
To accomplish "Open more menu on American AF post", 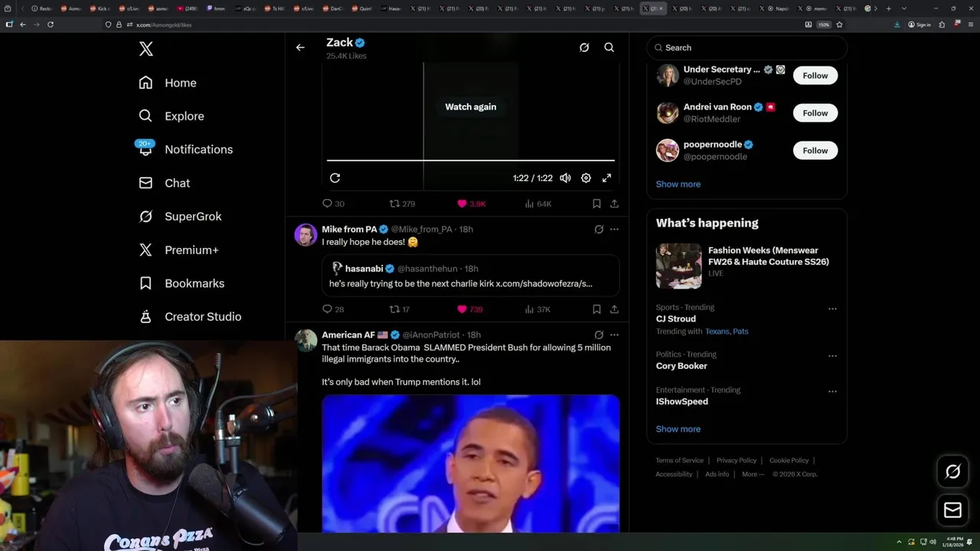I will [614, 334].
